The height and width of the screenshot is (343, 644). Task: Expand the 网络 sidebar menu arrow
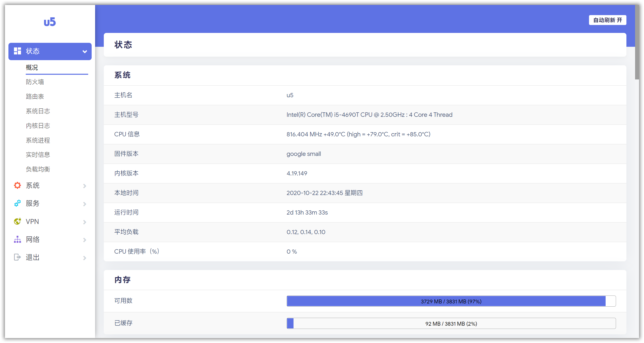85,240
